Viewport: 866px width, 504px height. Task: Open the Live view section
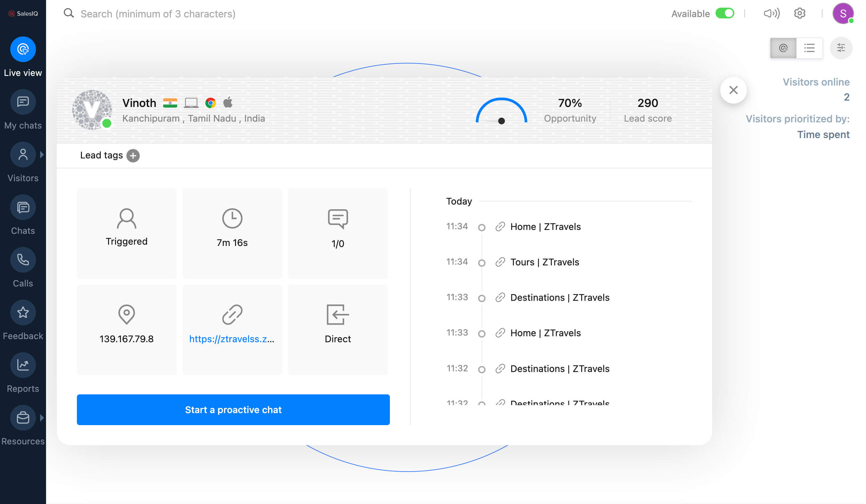coord(23,49)
